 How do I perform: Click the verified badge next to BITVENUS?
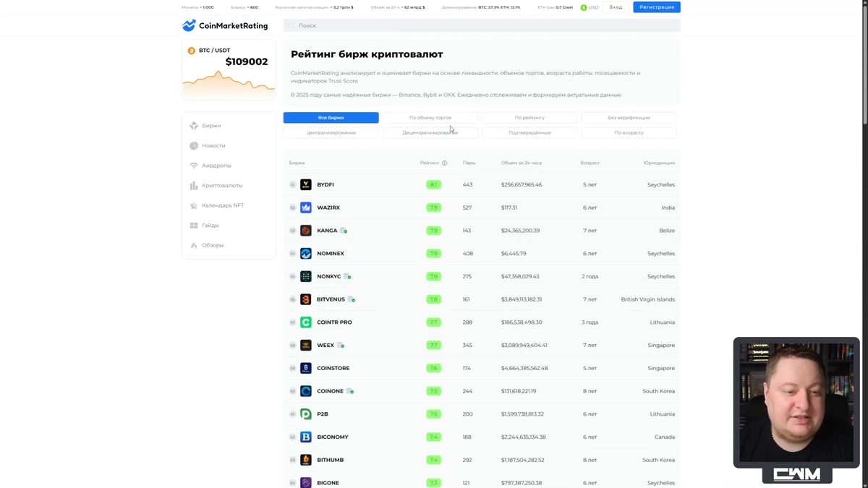coord(352,299)
